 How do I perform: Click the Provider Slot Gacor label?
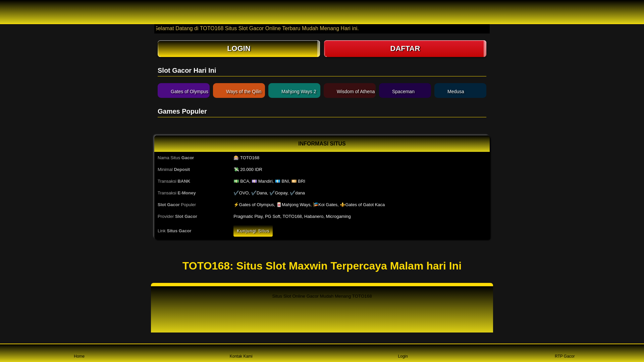(177, 217)
